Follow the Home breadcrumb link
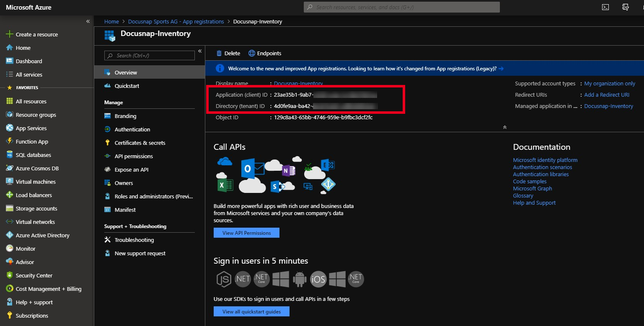 (x=111, y=21)
